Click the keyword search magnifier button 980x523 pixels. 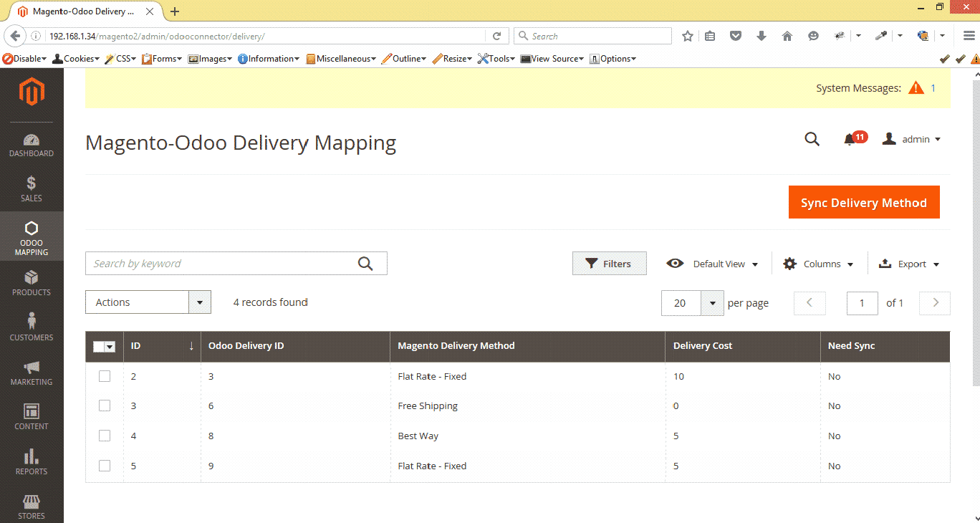click(x=365, y=264)
